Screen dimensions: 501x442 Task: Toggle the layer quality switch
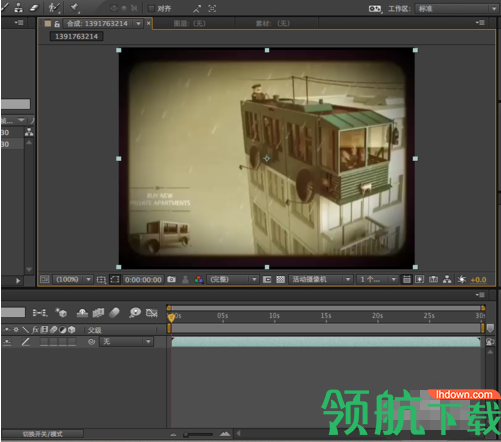click(26, 342)
